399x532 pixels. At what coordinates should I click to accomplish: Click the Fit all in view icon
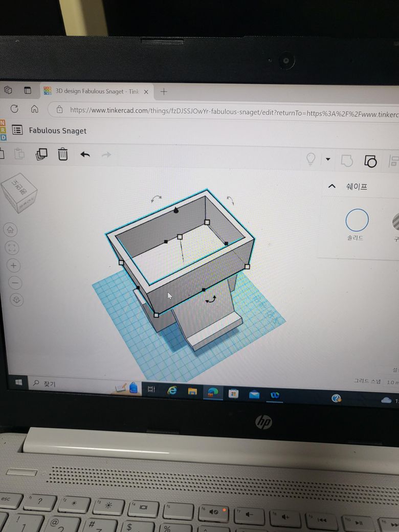point(13,248)
